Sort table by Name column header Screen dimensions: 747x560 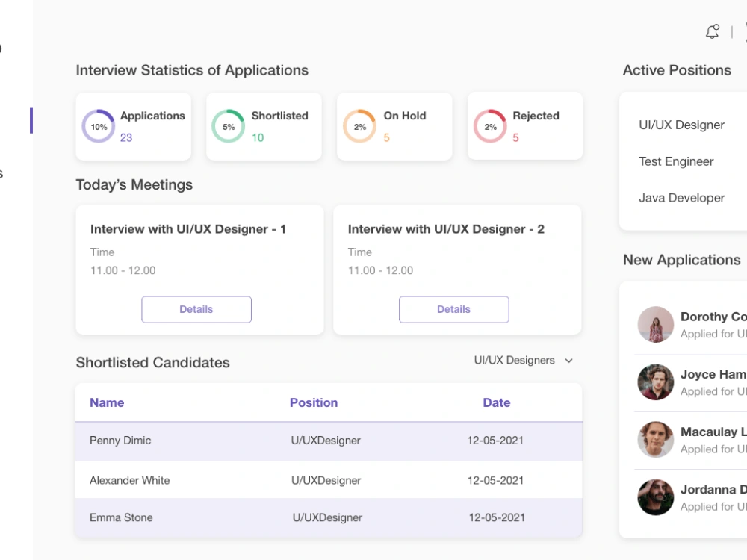[x=107, y=403]
